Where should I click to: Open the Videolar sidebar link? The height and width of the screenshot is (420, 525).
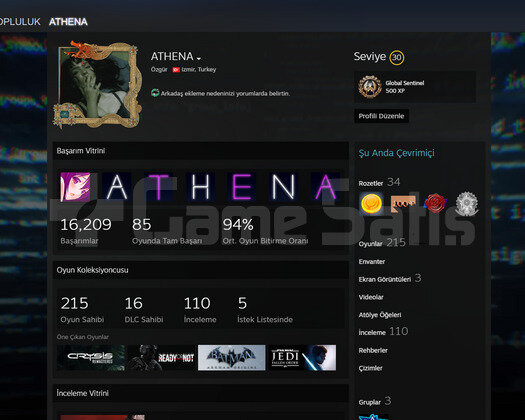(x=371, y=297)
